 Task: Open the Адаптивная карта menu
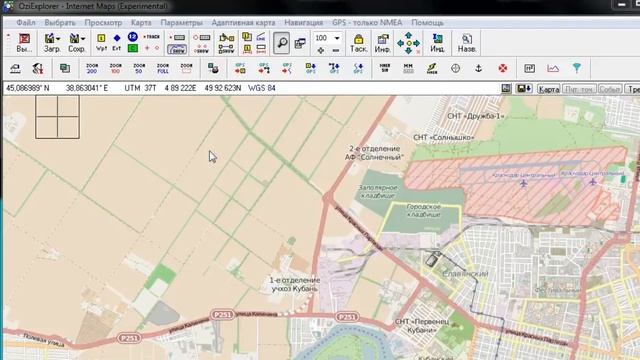[243, 22]
